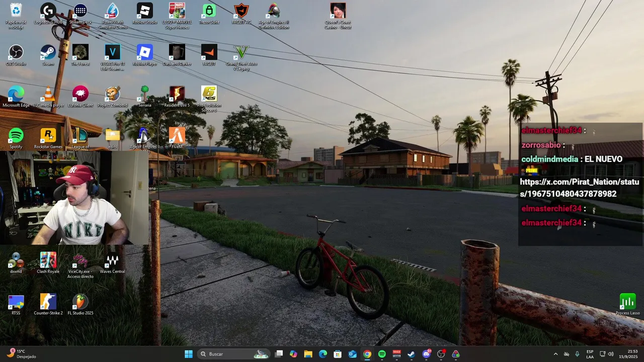Switch to Discord in the taskbar

click(427, 354)
